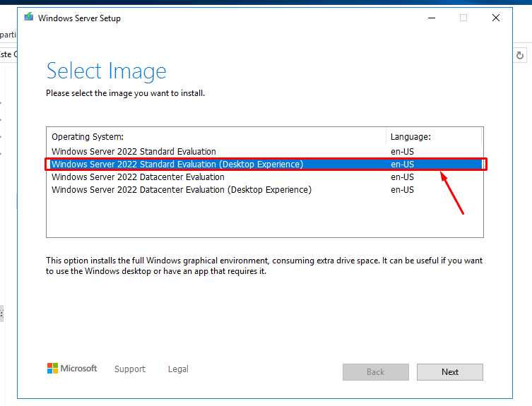
Task: Click the Next button
Action: 450,372
